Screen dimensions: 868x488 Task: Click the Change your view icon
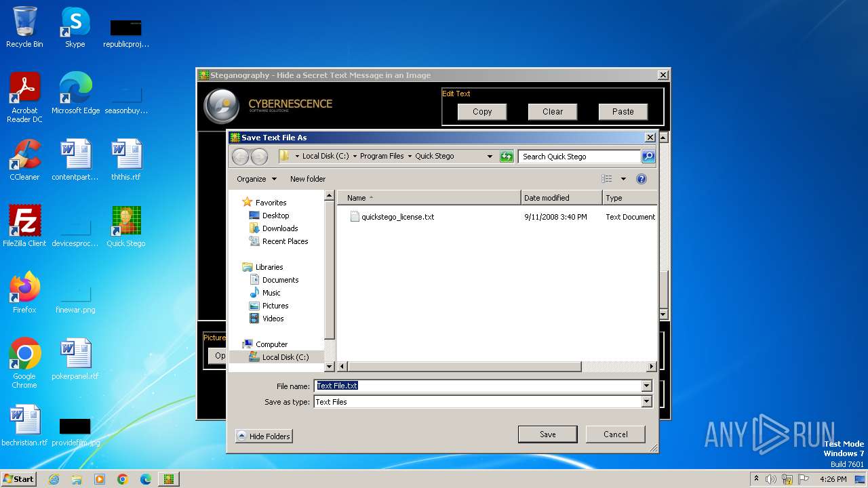click(x=607, y=179)
